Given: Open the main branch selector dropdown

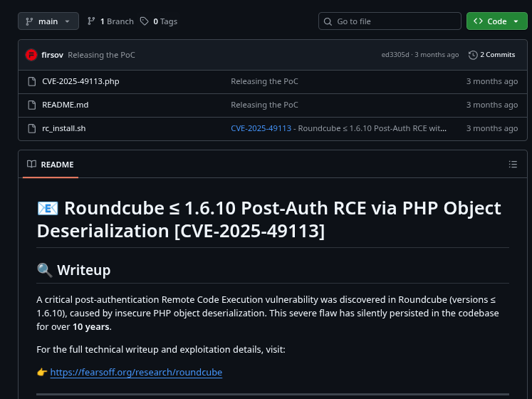Looking at the screenshot, I should (x=48, y=21).
